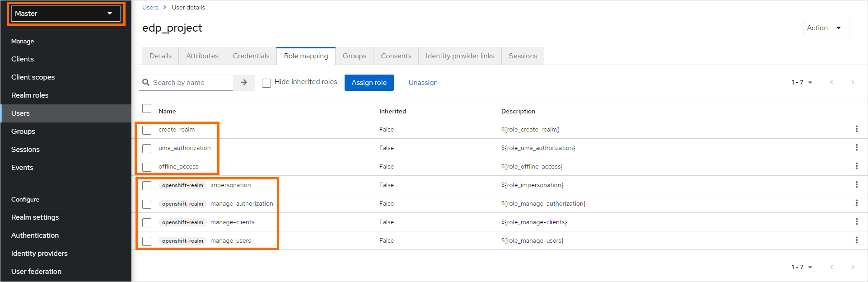Image resolution: width=868 pixels, height=282 pixels.
Task: Open Realm roles in sidebar
Action: point(30,95)
